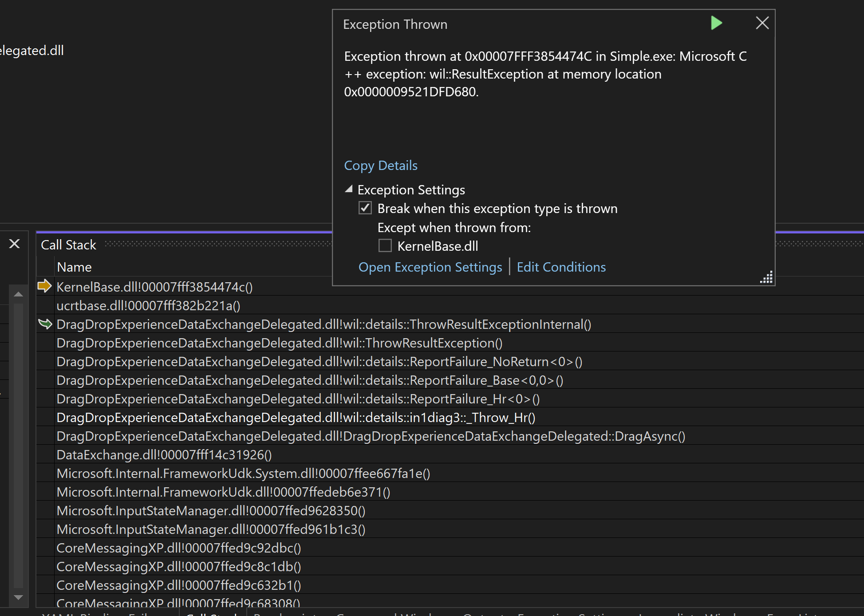The width and height of the screenshot is (864, 616).
Task: Select the DragAsync() stack frame
Action: coord(371,436)
